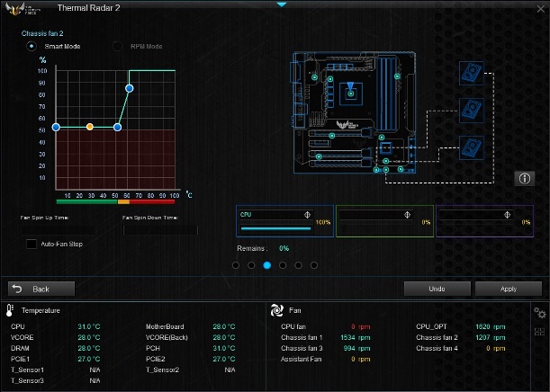
Task: Select RPM Mode radio button
Action: point(117,46)
